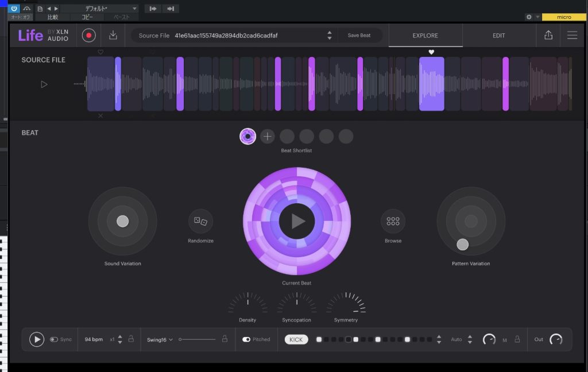Switch to the EDIT tab
This screenshot has width=588, height=372.
(x=498, y=36)
